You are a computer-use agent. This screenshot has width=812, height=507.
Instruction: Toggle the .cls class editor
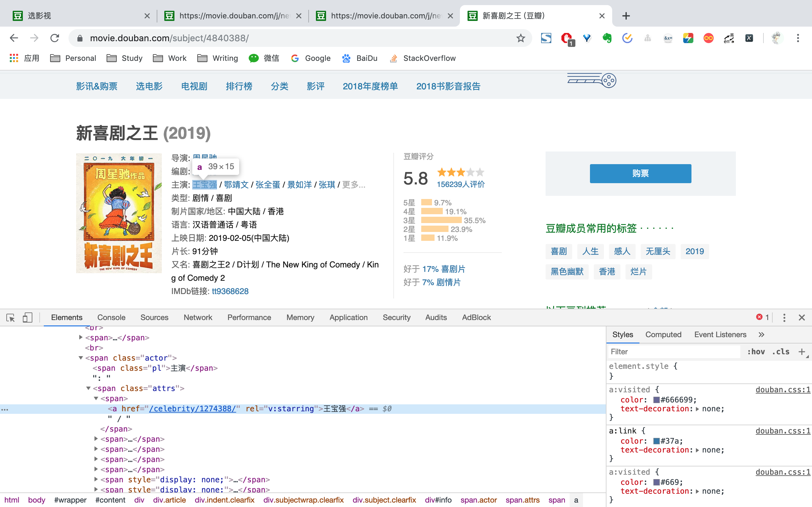[781, 351]
